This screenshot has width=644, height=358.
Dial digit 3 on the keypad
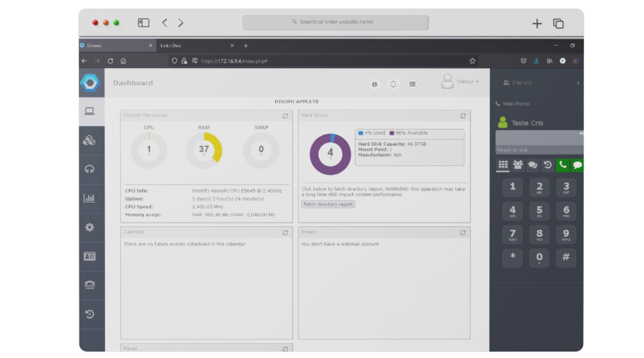click(566, 187)
